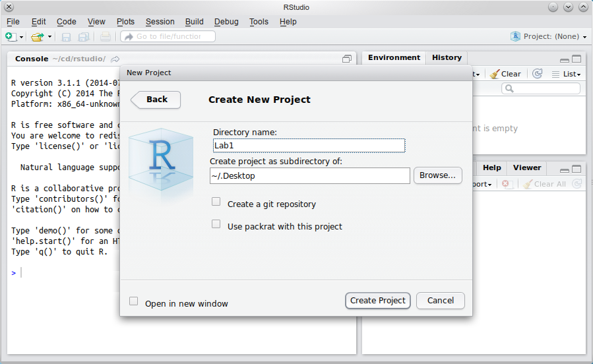Viewport: 593px width, 364px height.
Task: Click the New File icon in toolbar
Action: click(11, 37)
